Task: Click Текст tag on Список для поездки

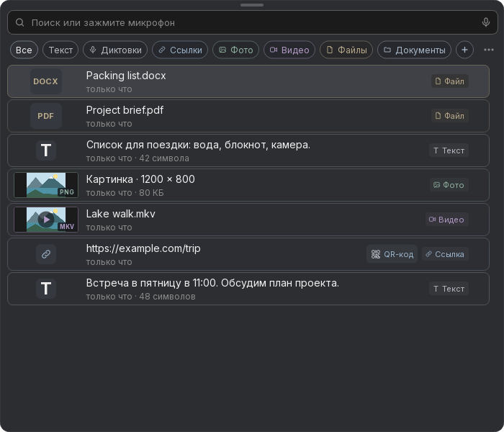Action: point(449,150)
